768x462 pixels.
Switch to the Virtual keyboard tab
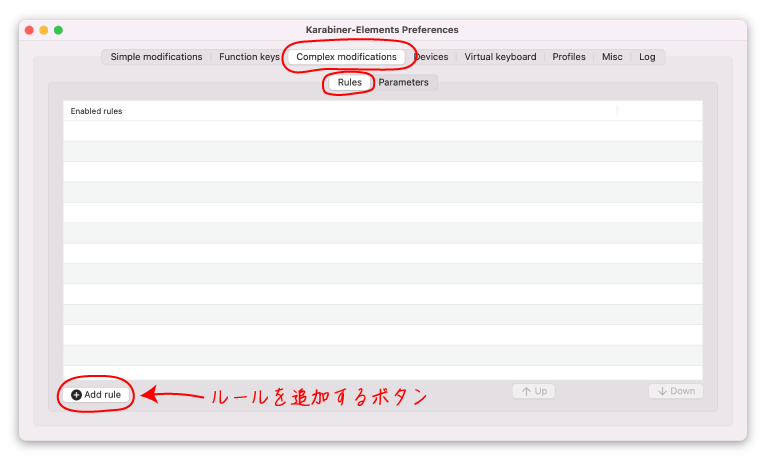coord(500,57)
